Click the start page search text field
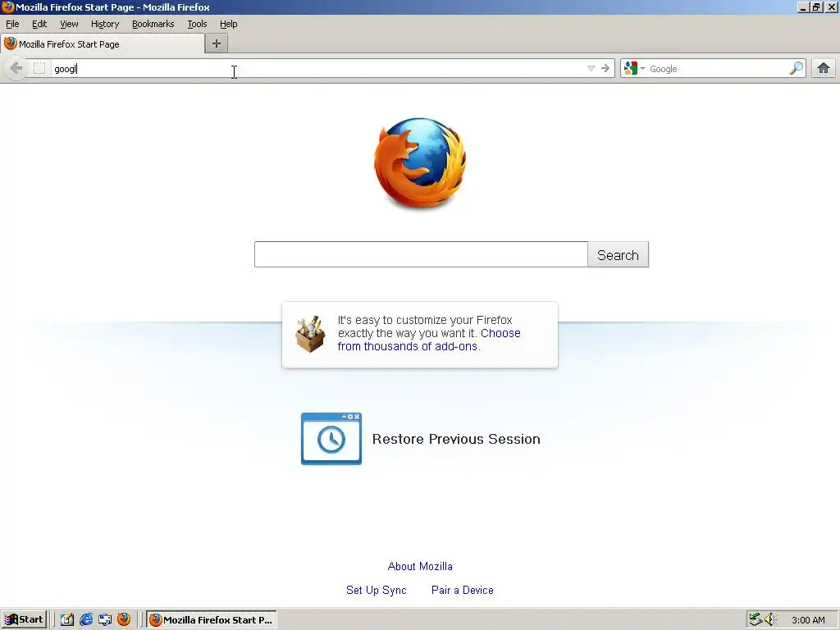This screenshot has width=840, height=630. (421, 254)
